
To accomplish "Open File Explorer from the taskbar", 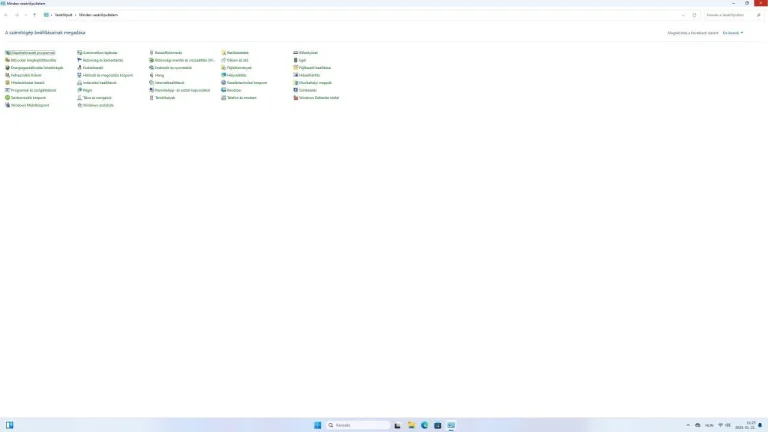I will 411,425.
